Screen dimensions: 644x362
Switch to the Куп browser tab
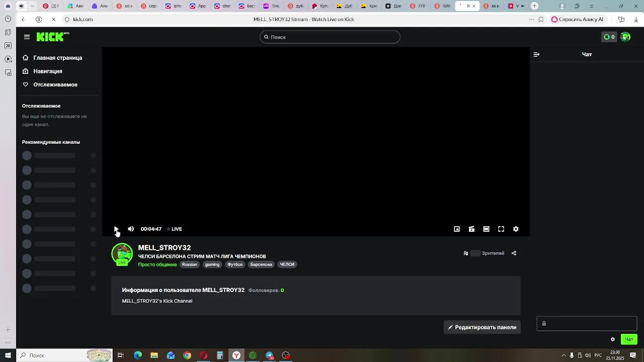[321, 6]
